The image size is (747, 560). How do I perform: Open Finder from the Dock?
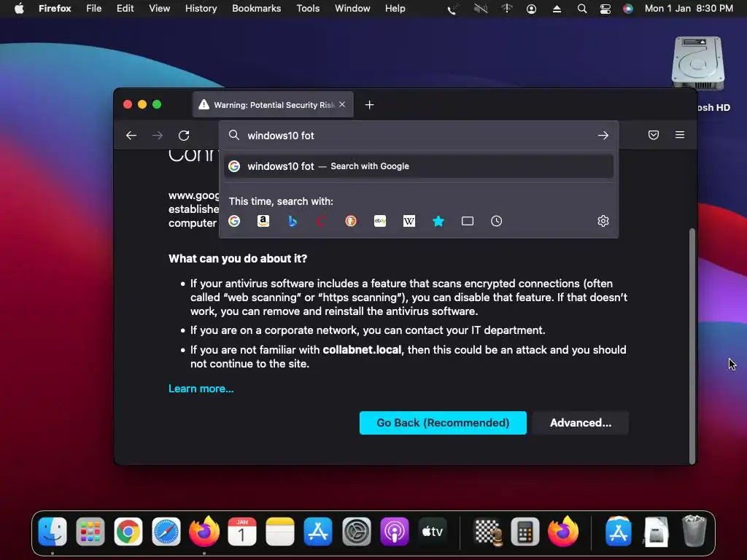point(53,532)
